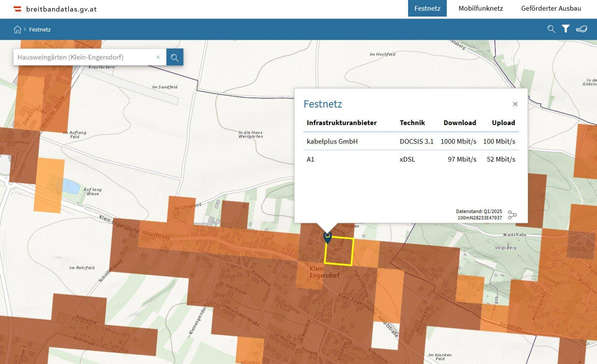Switch to the Mobilfunknetz tab
597x364 pixels.
point(481,8)
